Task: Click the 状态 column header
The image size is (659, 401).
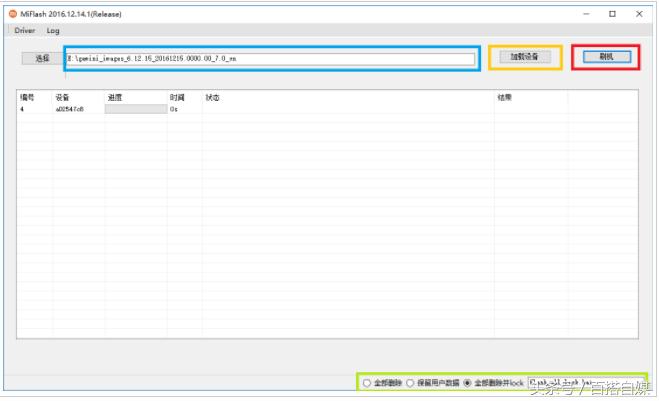Action: (x=212, y=97)
